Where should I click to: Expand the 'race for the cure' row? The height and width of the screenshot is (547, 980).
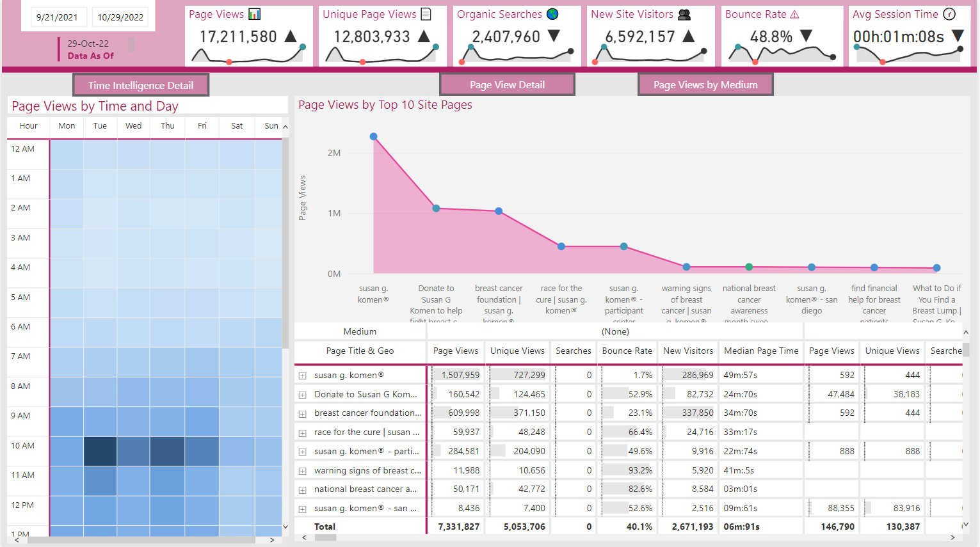click(303, 432)
